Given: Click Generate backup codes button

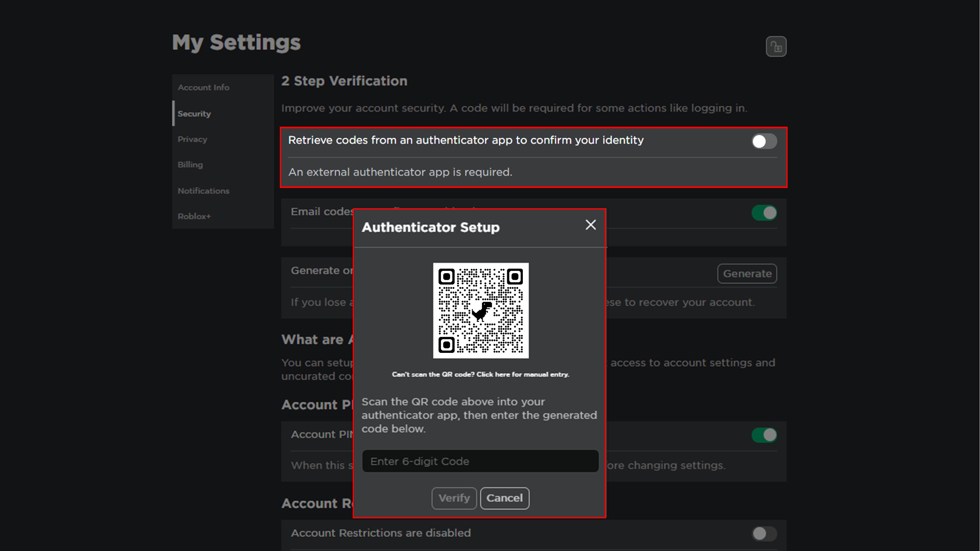Looking at the screenshot, I should pyautogui.click(x=747, y=273).
